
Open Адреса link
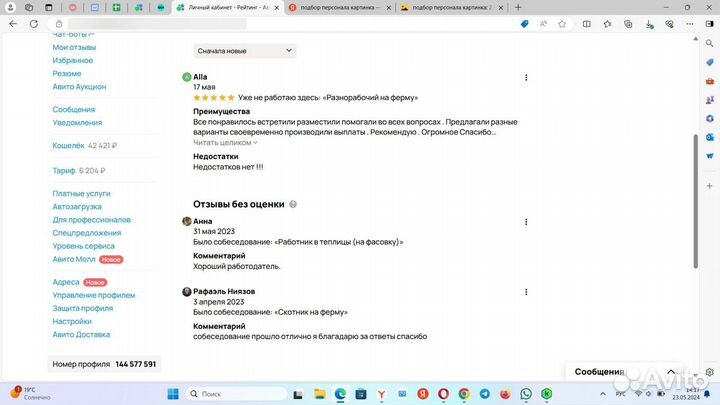pyautogui.click(x=66, y=282)
